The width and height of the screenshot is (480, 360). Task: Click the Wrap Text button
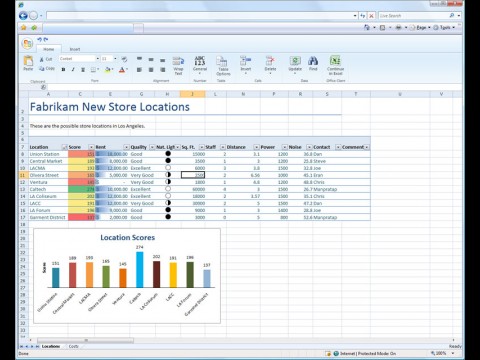point(178,65)
